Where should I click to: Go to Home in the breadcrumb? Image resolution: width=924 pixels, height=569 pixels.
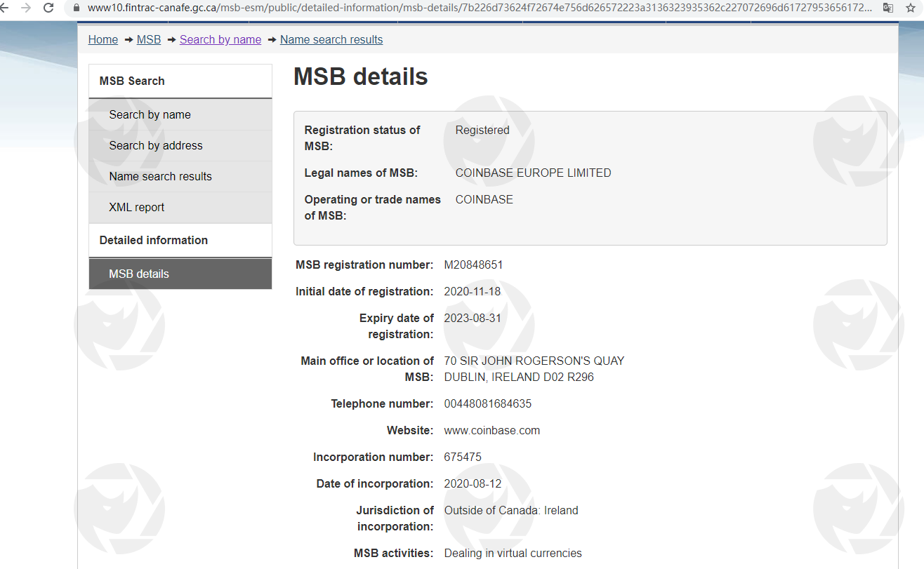tap(103, 39)
